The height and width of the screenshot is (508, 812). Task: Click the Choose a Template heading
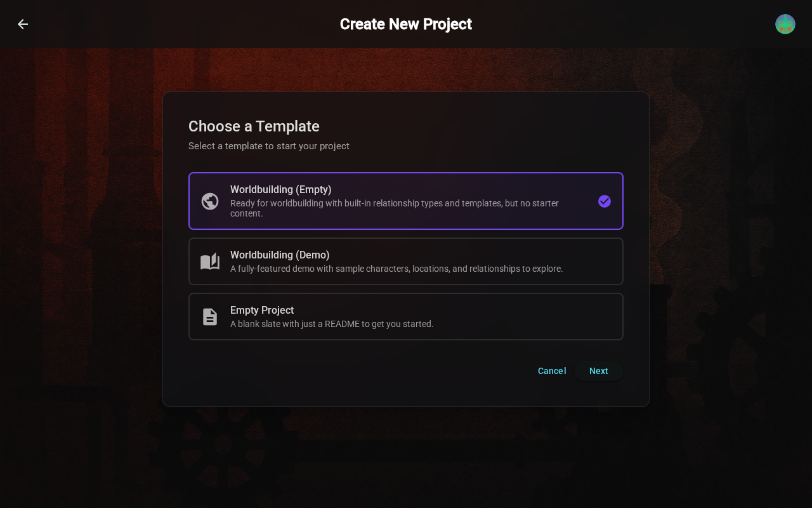point(254,126)
